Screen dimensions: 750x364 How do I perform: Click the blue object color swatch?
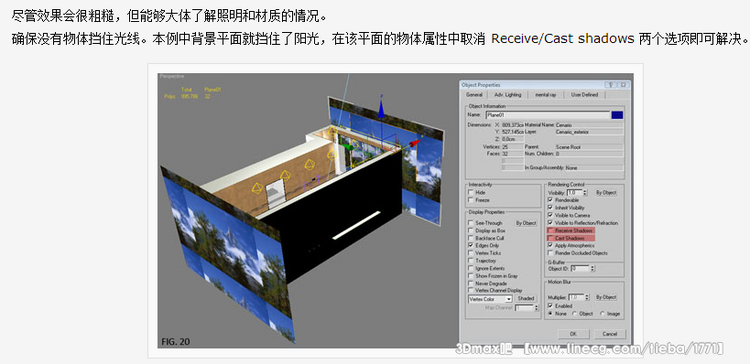pyautogui.click(x=617, y=115)
